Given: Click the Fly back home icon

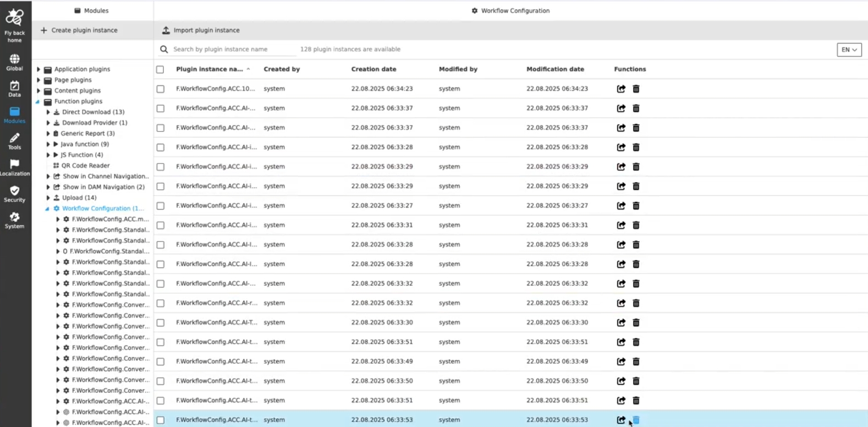Looking at the screenshot, I should coord(15,18).
